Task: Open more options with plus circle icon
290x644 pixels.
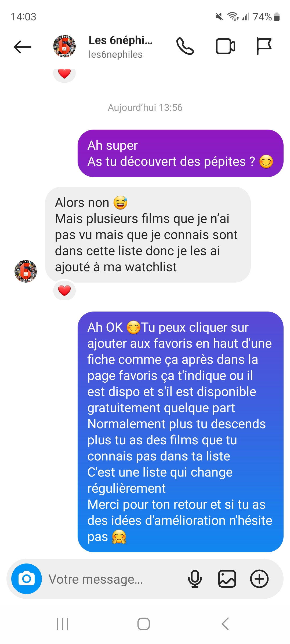Action: pyautogui.click(x=259, y=579)
